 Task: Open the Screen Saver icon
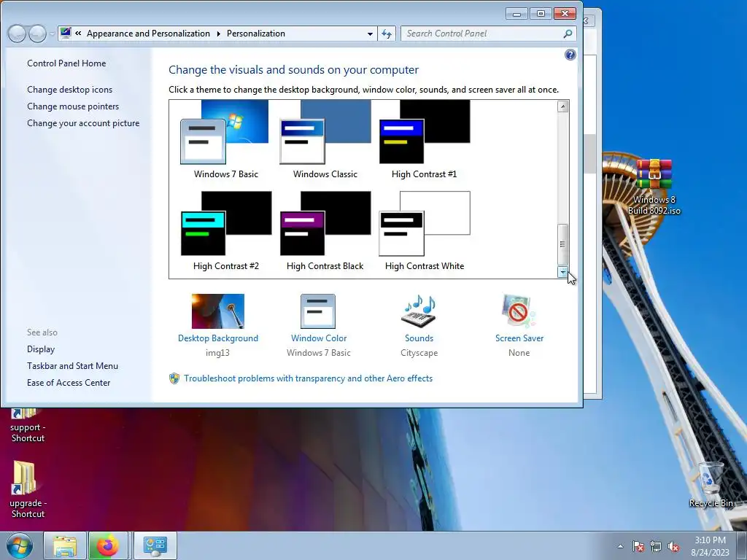point(519,311)
